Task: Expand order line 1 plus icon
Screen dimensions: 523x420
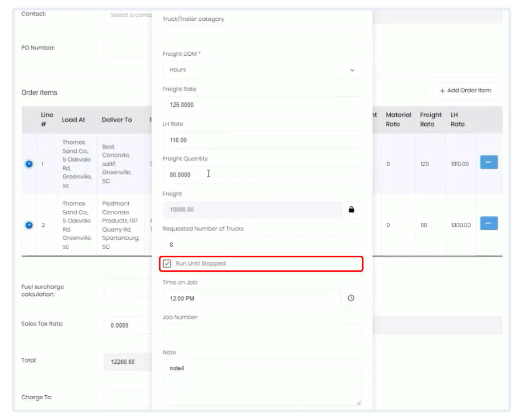Action: click(x=29, y=164)
